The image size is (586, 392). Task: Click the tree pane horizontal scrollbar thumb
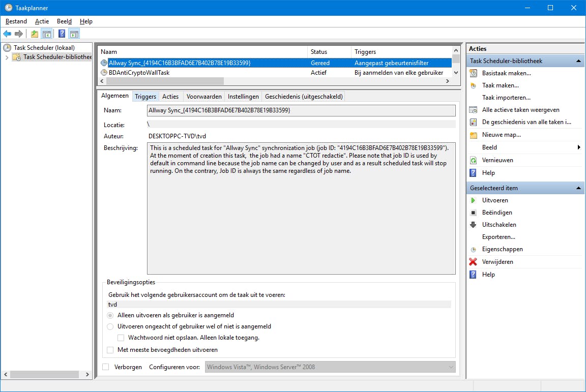44,374
